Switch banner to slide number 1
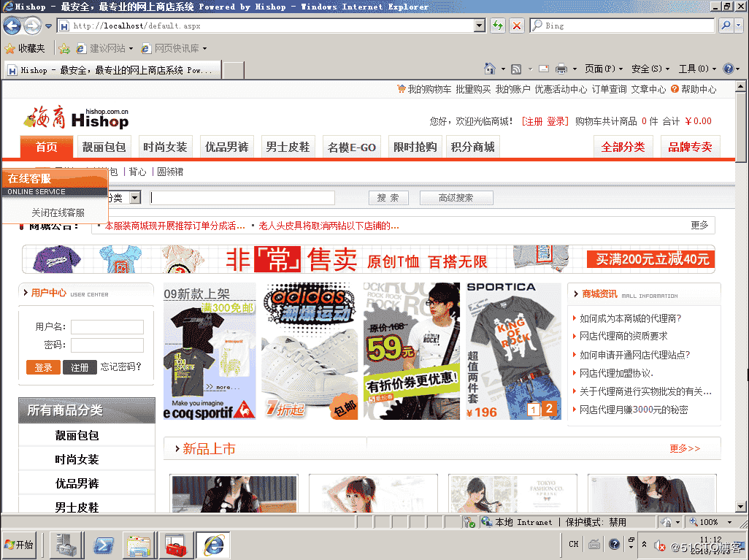749x560 pixels. tap(534, 409)
